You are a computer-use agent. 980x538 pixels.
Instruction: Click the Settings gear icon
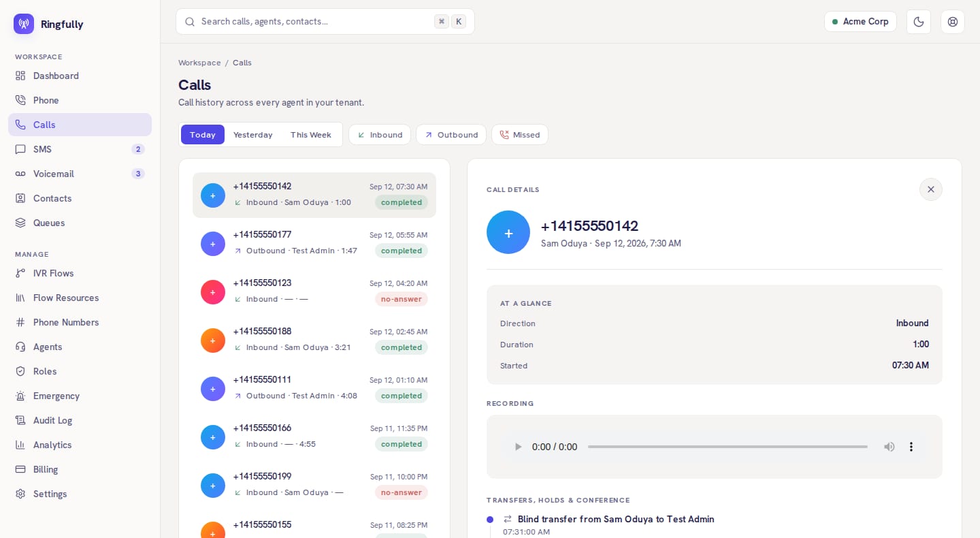click(x=20, y=494)
